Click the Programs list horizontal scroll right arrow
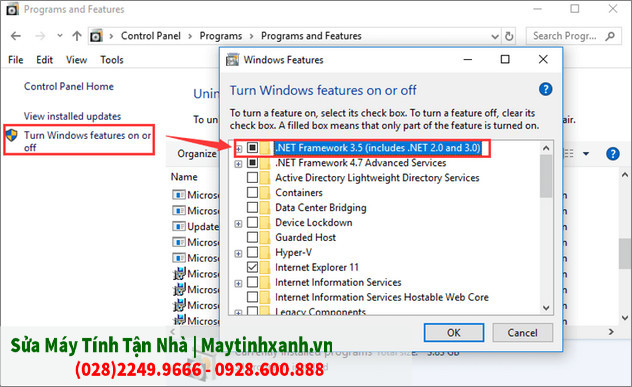 click(611, 332)
